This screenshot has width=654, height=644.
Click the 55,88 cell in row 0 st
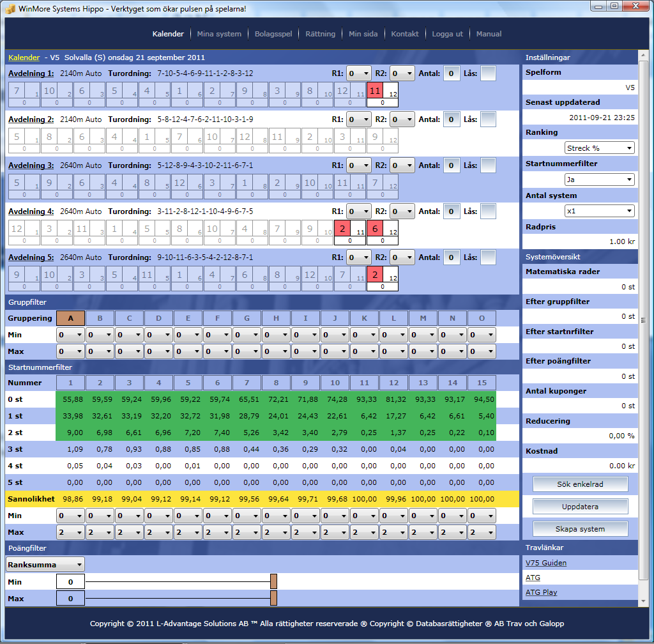click(73, 399)
